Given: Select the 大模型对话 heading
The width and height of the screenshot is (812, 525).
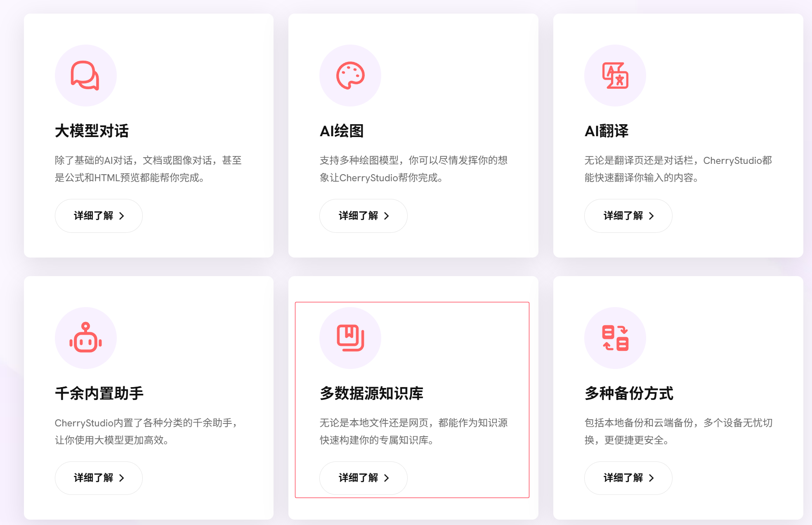Looking at the screenshot, I should click(x=92, y=131).
